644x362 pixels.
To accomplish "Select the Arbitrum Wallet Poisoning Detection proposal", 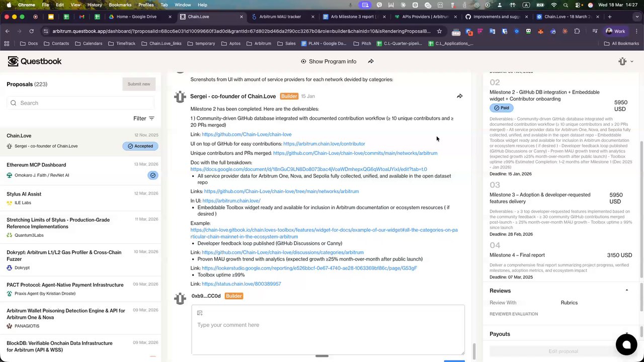I will pos(80,318).
